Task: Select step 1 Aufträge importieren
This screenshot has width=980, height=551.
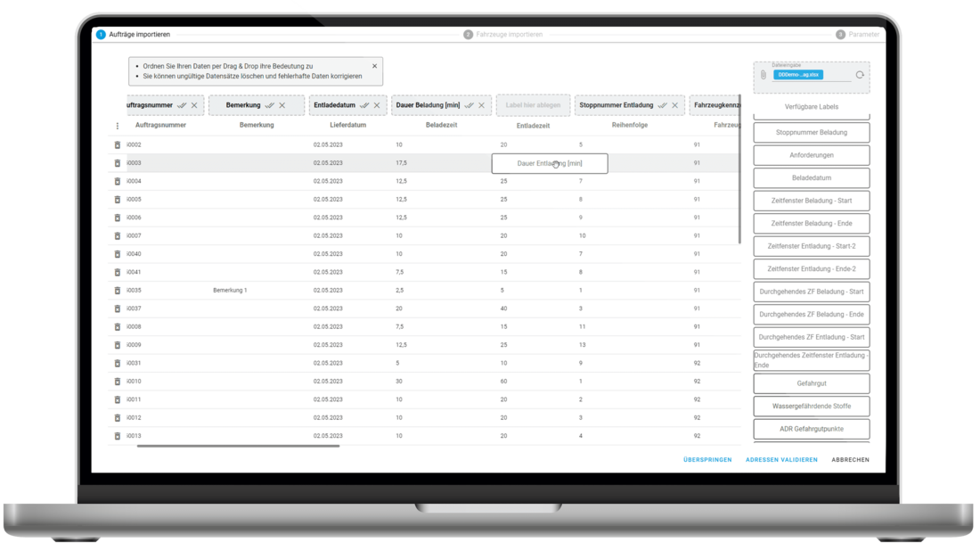Action: 134,35
